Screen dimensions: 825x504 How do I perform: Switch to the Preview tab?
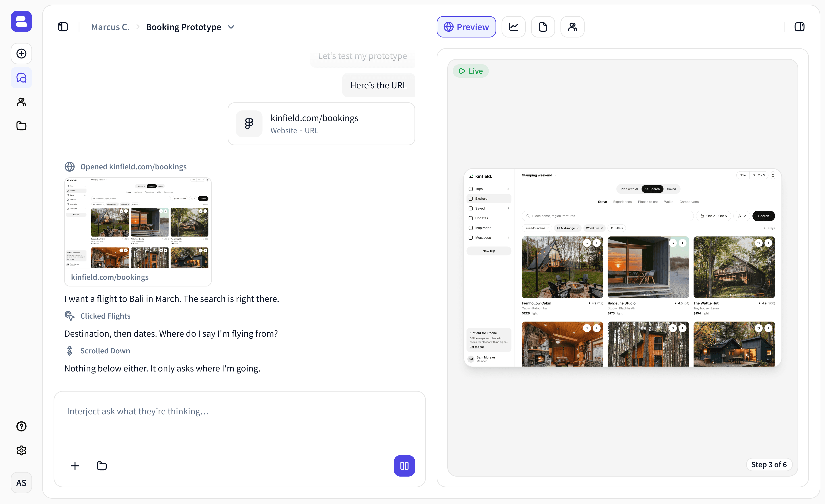[x=466, y=27]
